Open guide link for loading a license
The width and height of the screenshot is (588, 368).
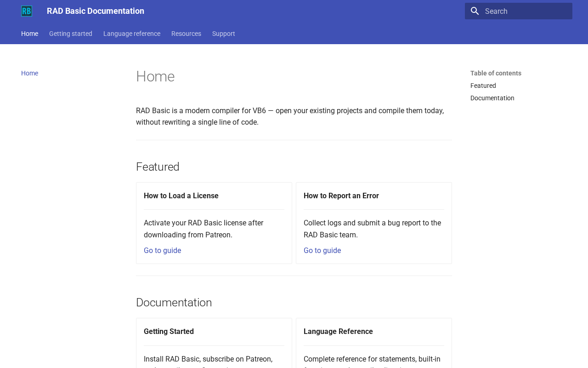point(162,251)
